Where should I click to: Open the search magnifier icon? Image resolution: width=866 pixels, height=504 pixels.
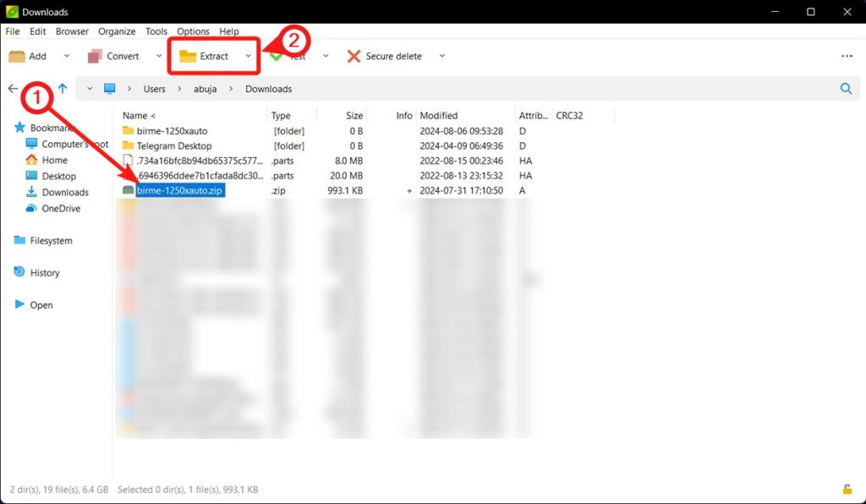click(846, 88)
